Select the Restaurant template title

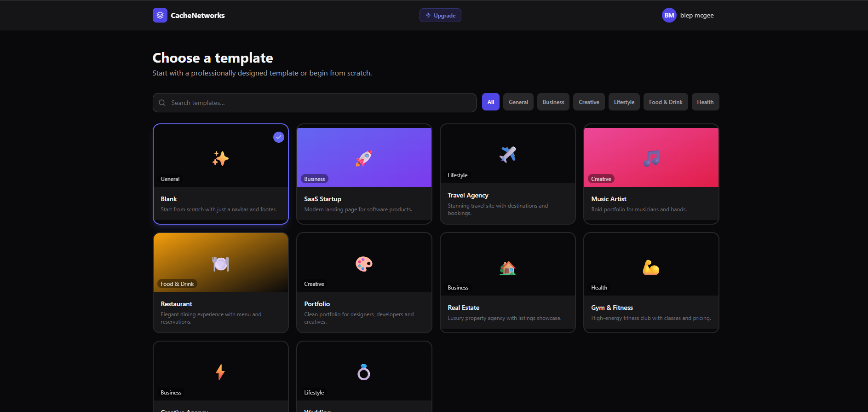(x=176, y=304)
